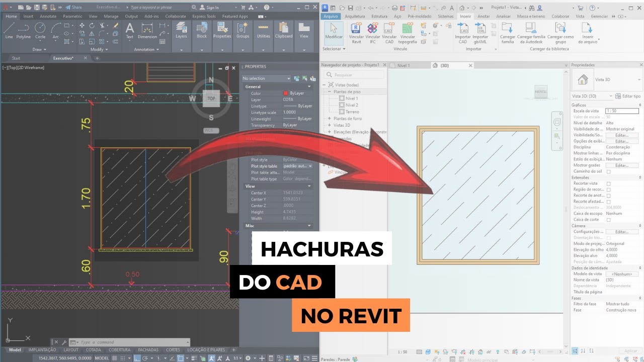The height and width of the screenshot is (362, 644).
Task: Toggle the Caminho do sol checkbox
Action: click(608, 171)
